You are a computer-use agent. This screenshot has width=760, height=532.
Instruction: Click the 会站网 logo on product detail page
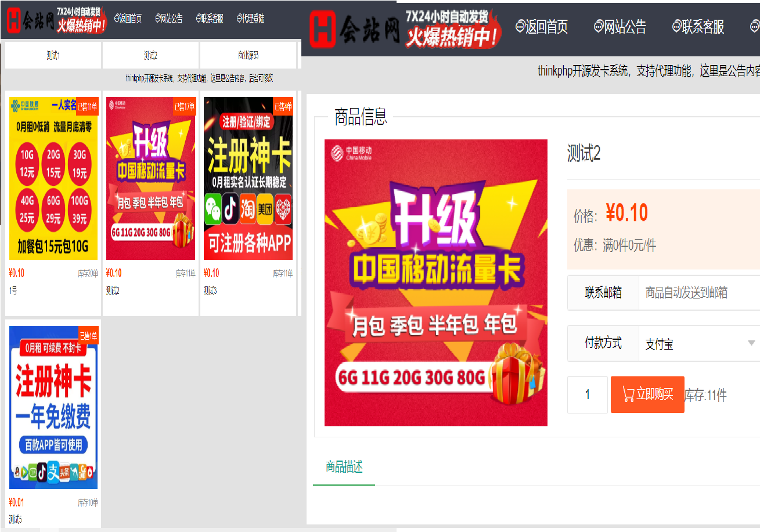354,28
